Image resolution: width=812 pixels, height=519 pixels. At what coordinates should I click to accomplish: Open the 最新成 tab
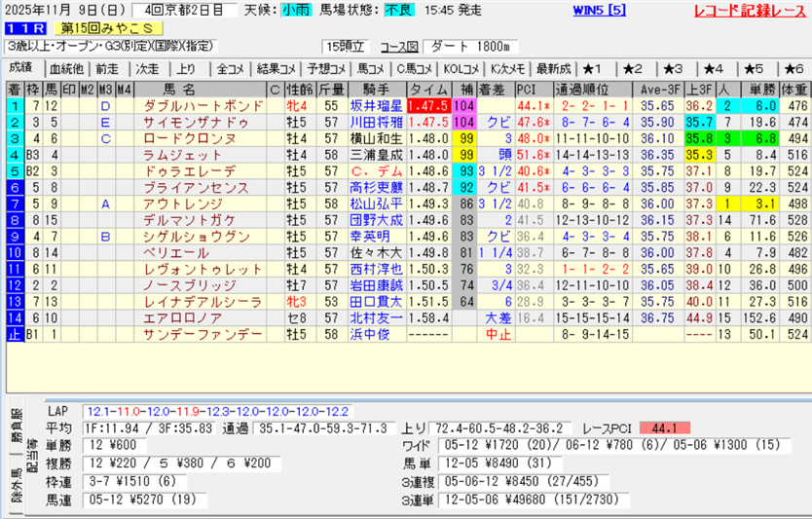tap(553, 69)
